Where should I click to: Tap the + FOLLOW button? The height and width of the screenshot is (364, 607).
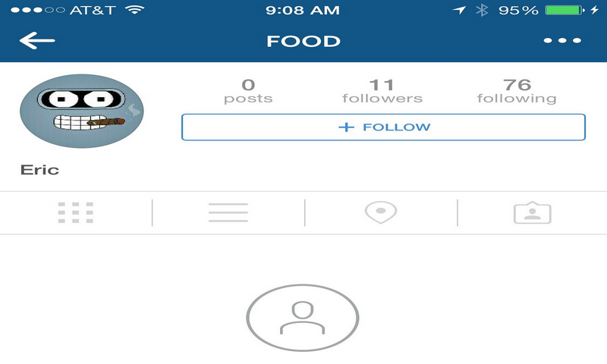pos(383,127)
